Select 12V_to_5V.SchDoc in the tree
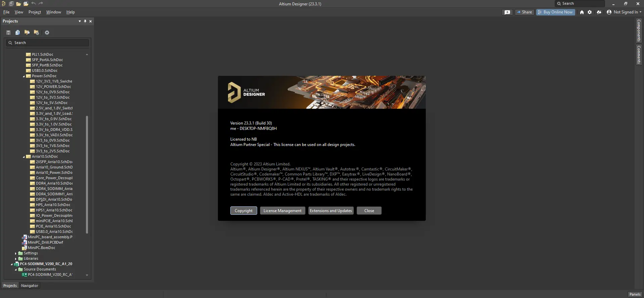The height and width of the screenshot is (298, 644). (52, 103)
